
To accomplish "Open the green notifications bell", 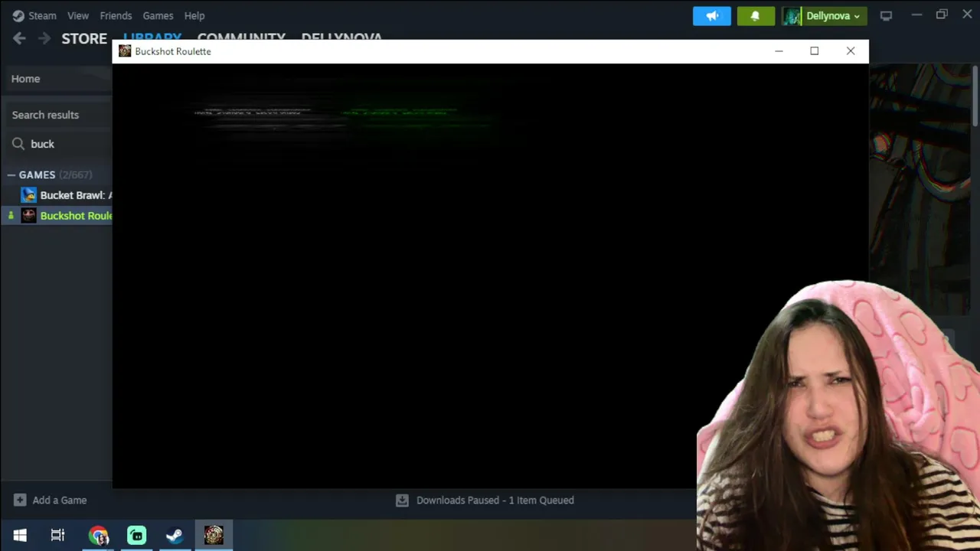I will point(756,15).
